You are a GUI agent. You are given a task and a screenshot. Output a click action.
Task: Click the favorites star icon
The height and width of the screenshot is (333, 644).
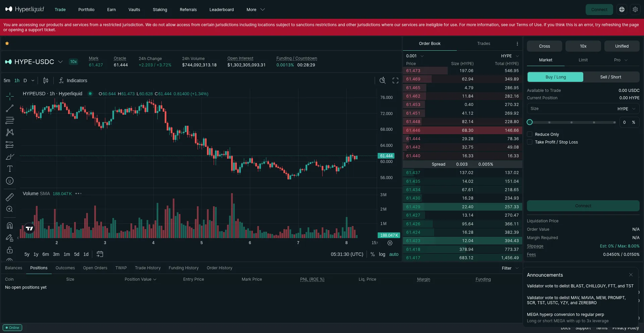(x=7, y=43)
